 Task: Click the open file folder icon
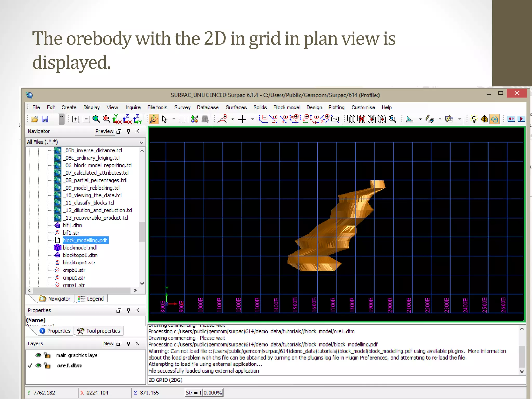(35, 119)
